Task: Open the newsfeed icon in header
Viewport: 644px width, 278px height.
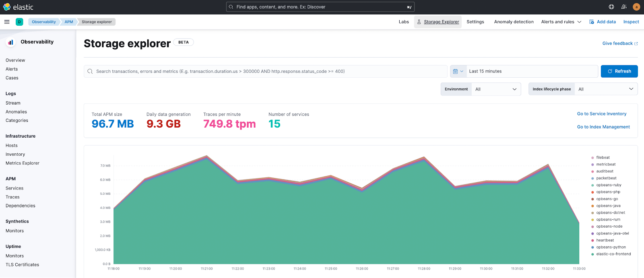Action: [624, 7]
